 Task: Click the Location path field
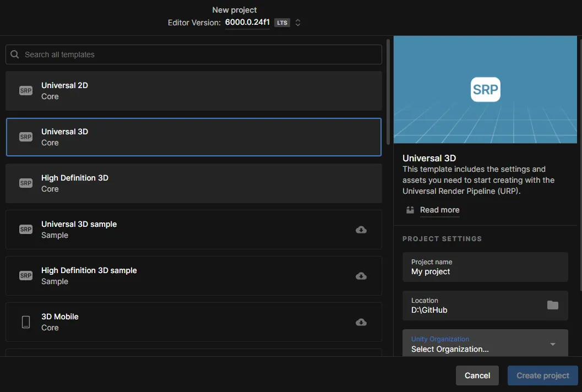pyautogui.click(x=485, y=306)
